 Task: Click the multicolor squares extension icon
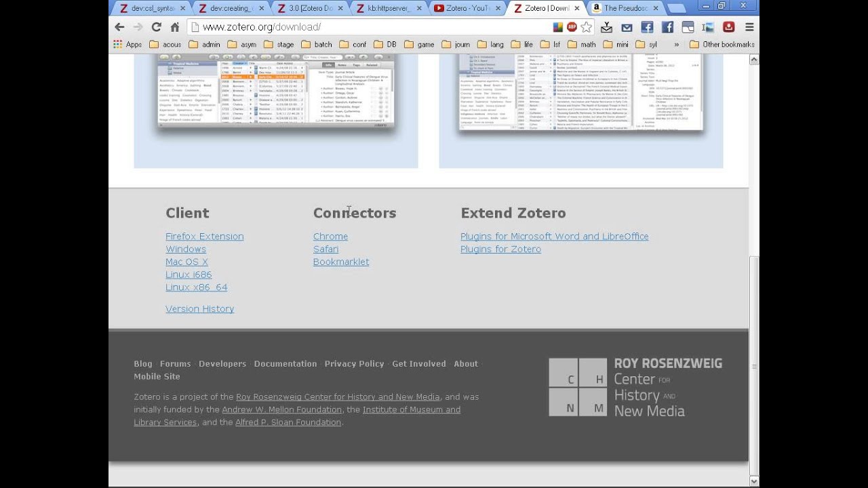coord(557,27)
